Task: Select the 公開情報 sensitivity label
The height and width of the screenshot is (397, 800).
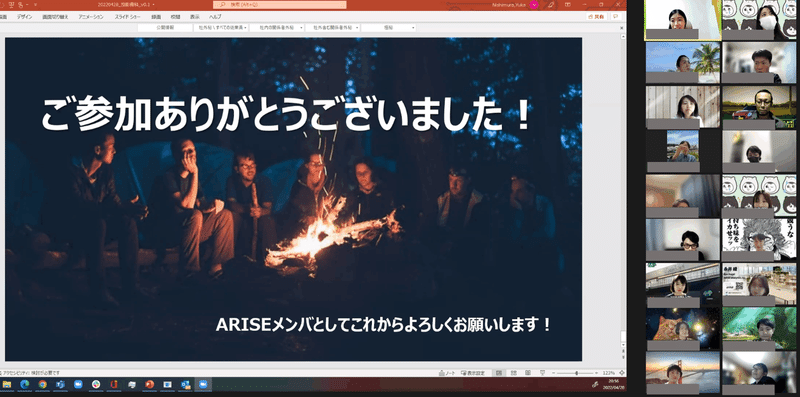Action: 165,28
